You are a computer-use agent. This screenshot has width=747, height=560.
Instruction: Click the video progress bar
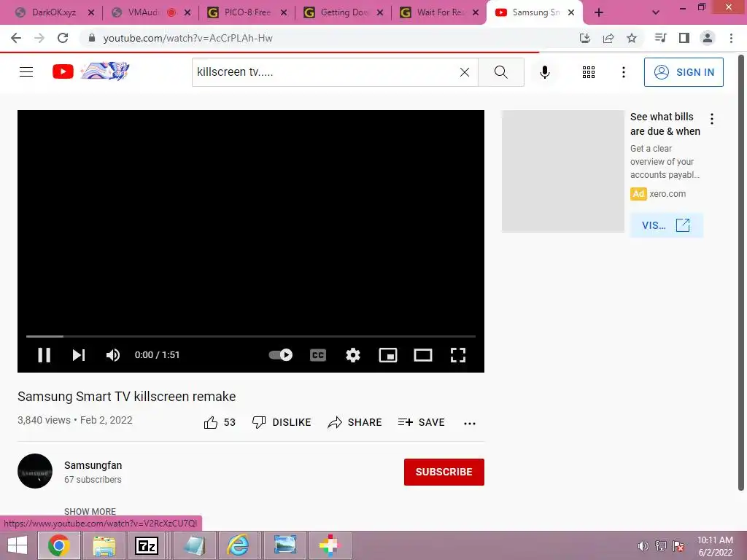[x=251, y=336]
